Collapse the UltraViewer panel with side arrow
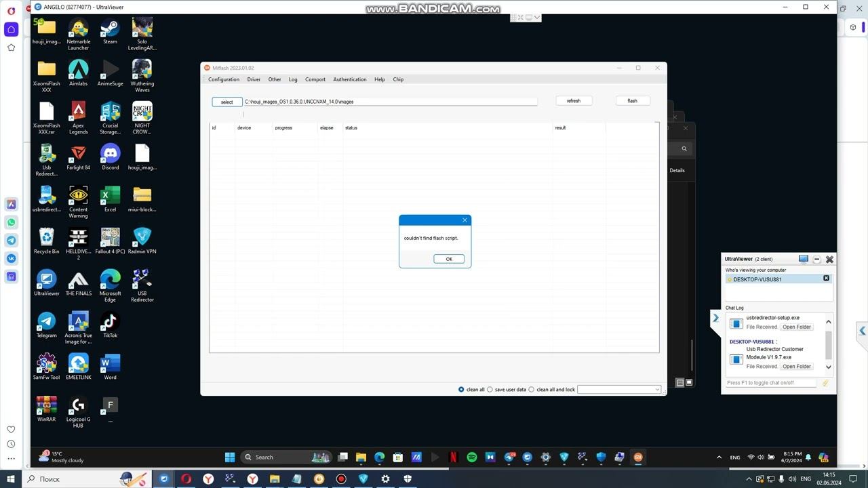 coord(715,318)
